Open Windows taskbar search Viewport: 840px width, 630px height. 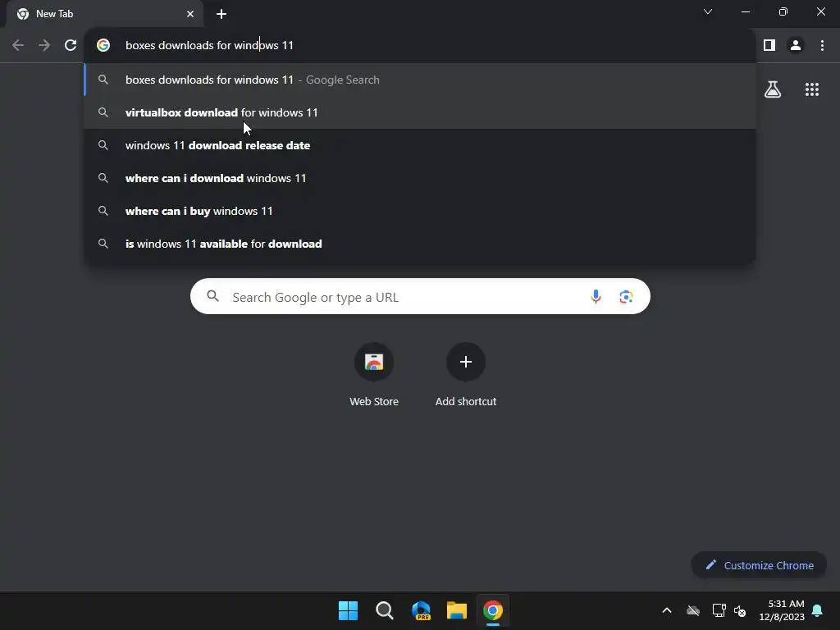(385, 610)
